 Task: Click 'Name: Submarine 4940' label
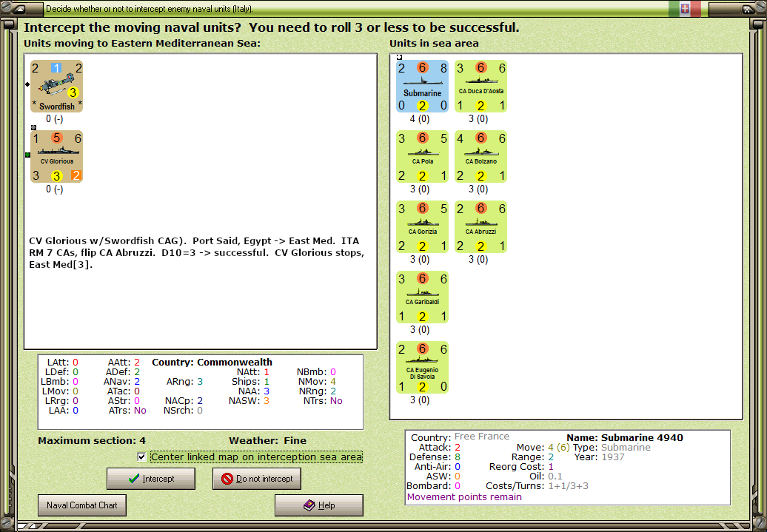625,437
